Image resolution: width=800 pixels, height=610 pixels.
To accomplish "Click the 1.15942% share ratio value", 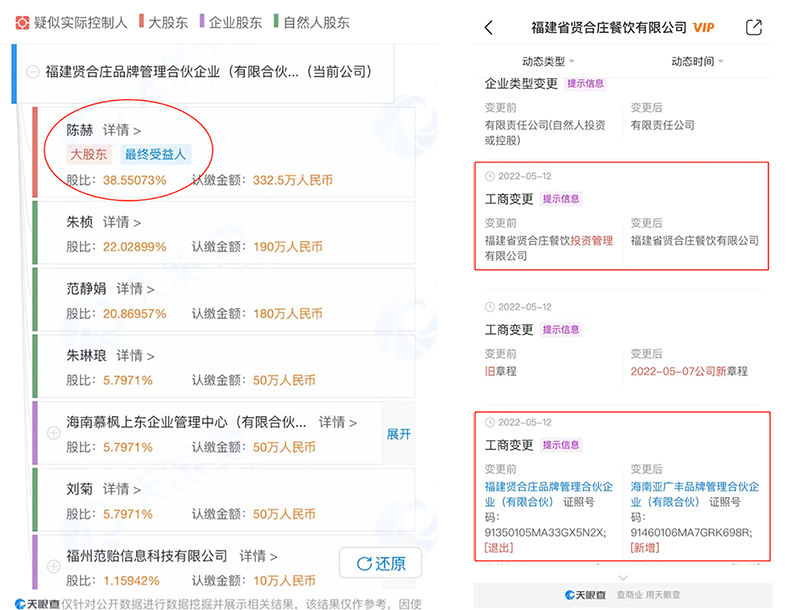I will click(x=132, y=581).
